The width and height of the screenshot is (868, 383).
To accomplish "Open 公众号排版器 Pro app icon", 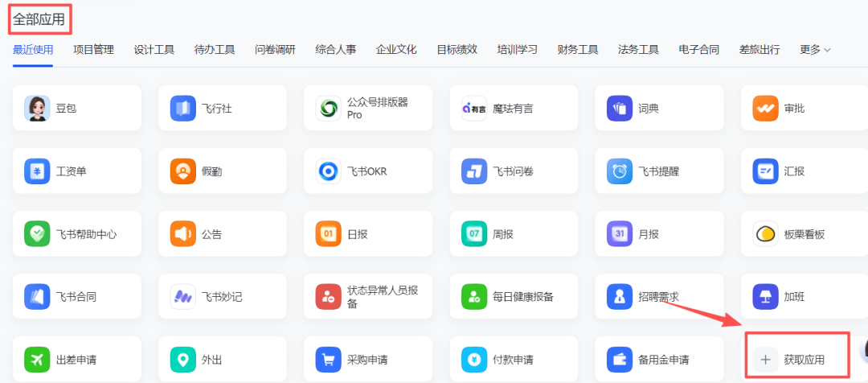I will coord(329,108).
